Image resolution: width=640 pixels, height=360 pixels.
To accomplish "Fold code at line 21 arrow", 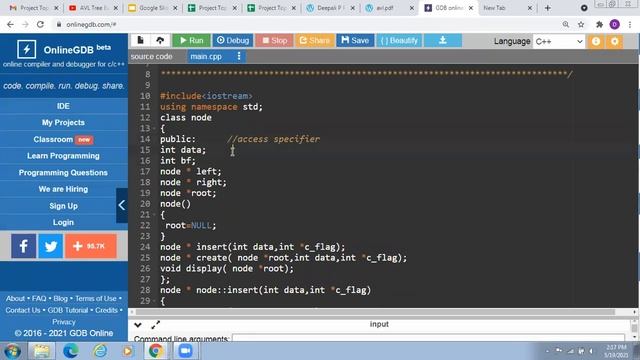I will click(x=154, y=215).
